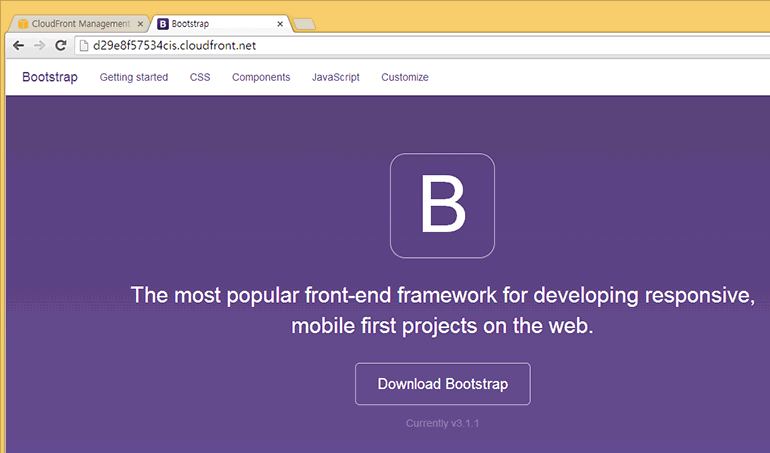Navigate to the JavaScript page
This screenshot has height=453, width=770.
(335, 77)
